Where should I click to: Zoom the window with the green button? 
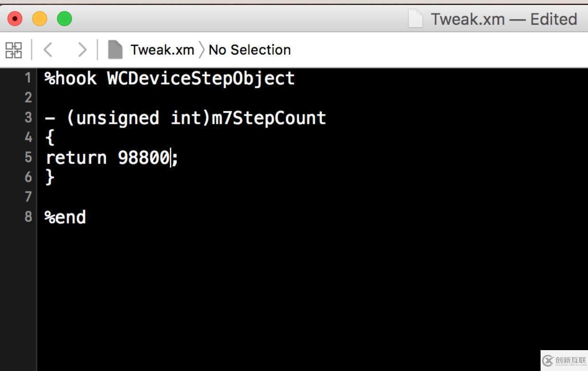pyautogui.click(x=64, y=19)
